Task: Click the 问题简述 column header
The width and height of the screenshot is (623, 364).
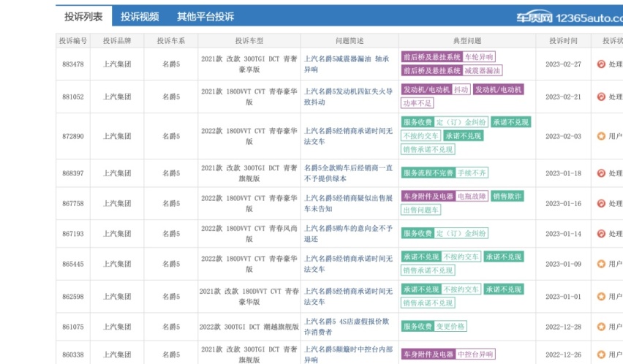Action: point(350,40)
